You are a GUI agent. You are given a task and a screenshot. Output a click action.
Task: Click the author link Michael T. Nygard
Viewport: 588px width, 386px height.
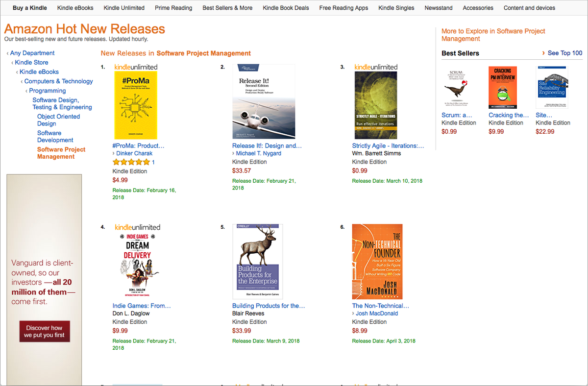pyautogui.click(x=258, y=153)
